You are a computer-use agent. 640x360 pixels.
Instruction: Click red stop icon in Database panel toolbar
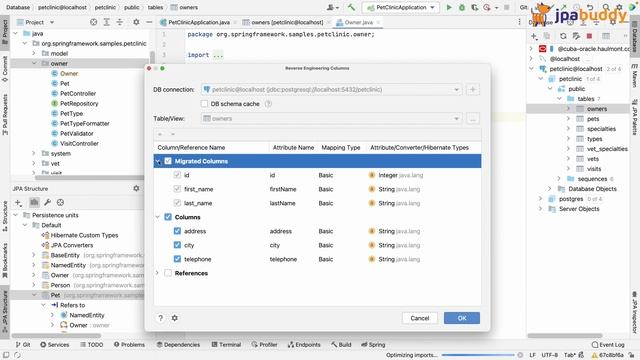point(589,36)
